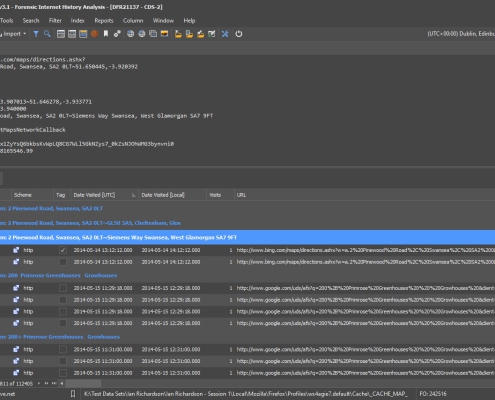Image resolution: width=495 pixels, height=400 pixels.
Task: Click the blue Filter funnel icon
Action: coord(36,34)
